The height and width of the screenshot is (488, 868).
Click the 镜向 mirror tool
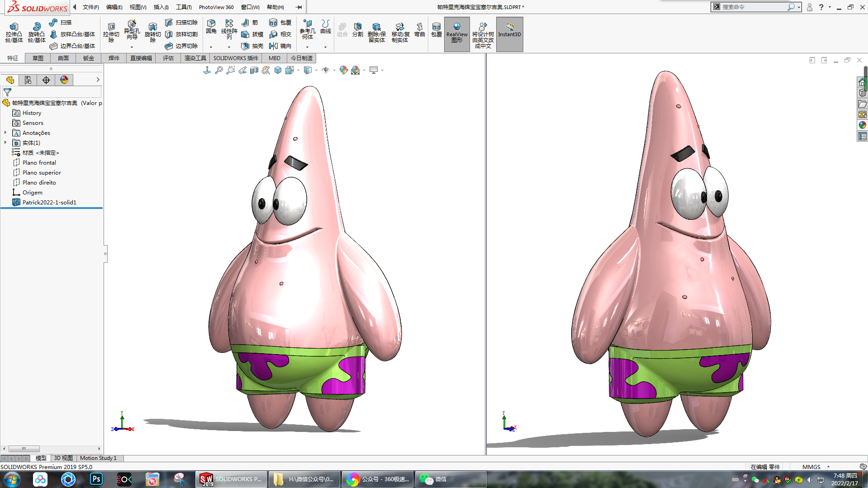point(280,46)
